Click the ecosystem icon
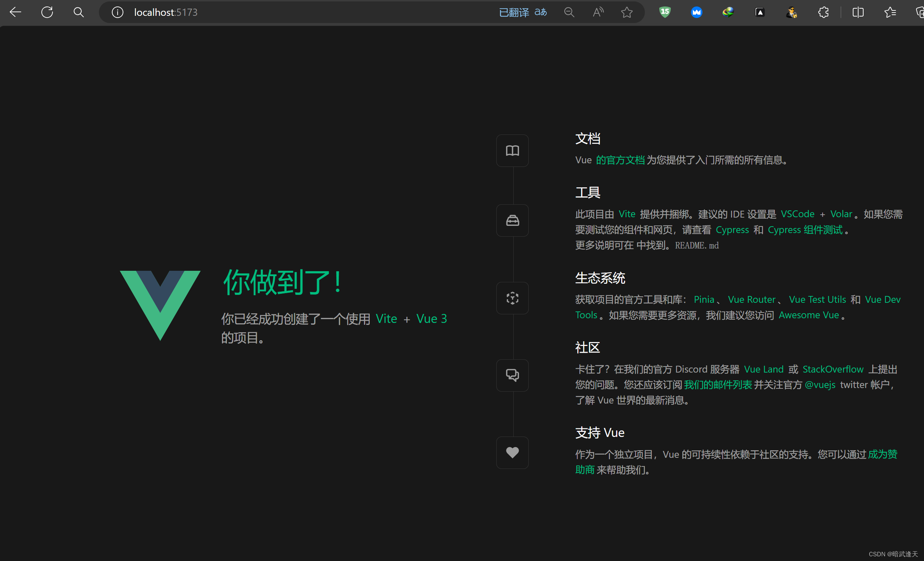This screenshot has height=561, width=924. coord(512,298)
